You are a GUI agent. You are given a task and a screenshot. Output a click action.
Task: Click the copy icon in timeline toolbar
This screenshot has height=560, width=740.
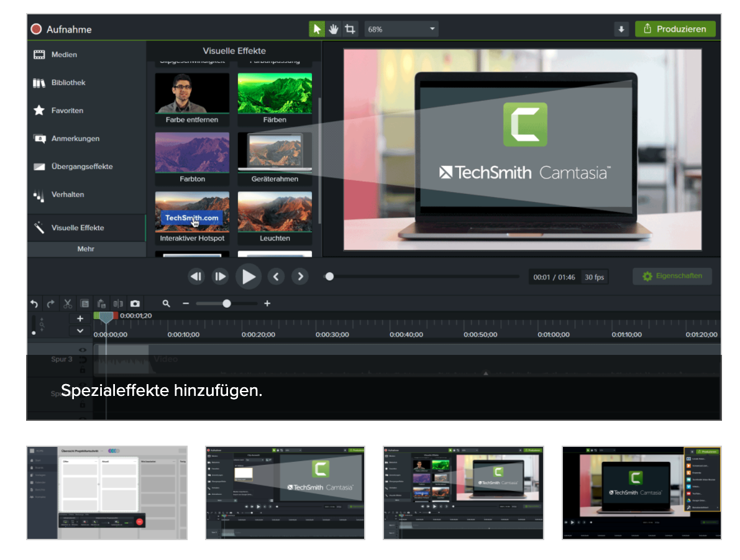pyautogui.click(x=85, y=303)
